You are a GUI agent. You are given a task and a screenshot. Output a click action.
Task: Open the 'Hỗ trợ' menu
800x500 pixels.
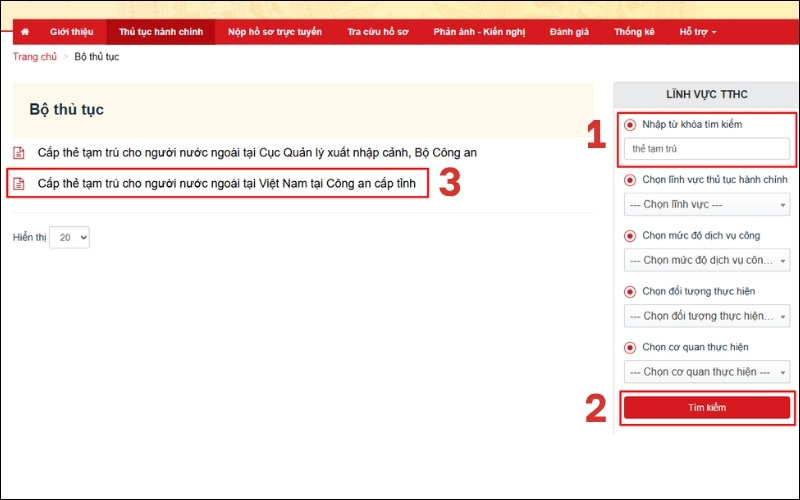coord(697,32)
